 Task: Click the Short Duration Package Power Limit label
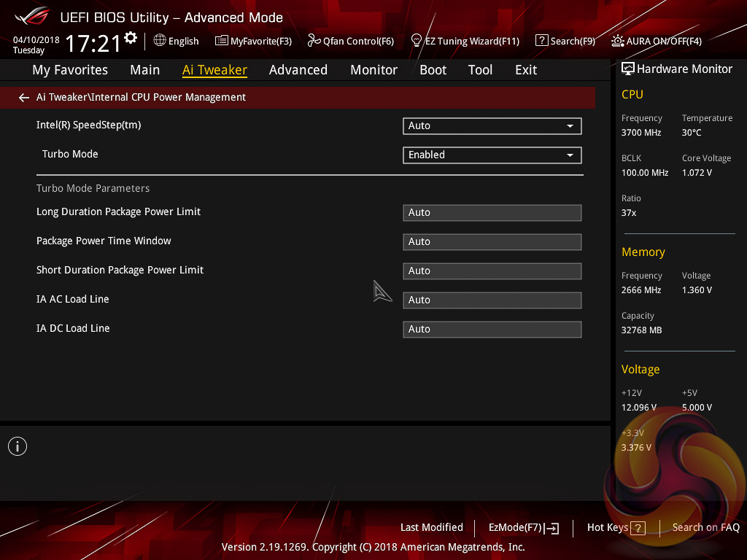tap(120, 270)
